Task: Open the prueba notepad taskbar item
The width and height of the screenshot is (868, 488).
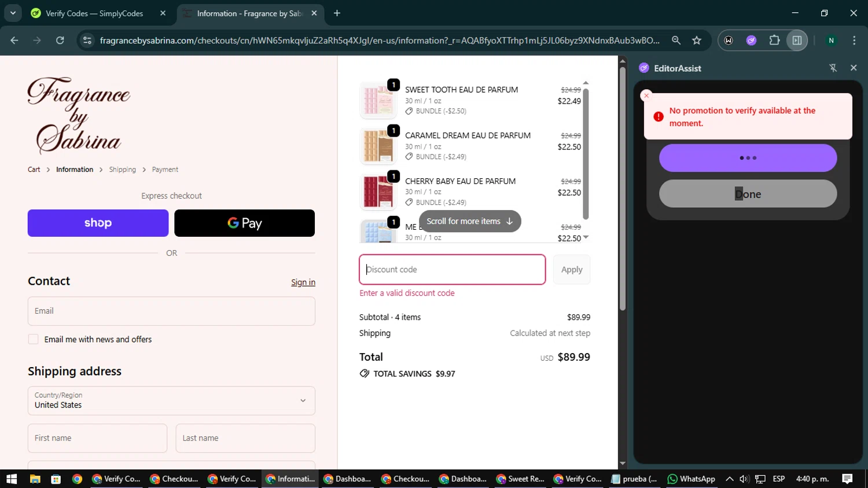Action: (634, 479)
